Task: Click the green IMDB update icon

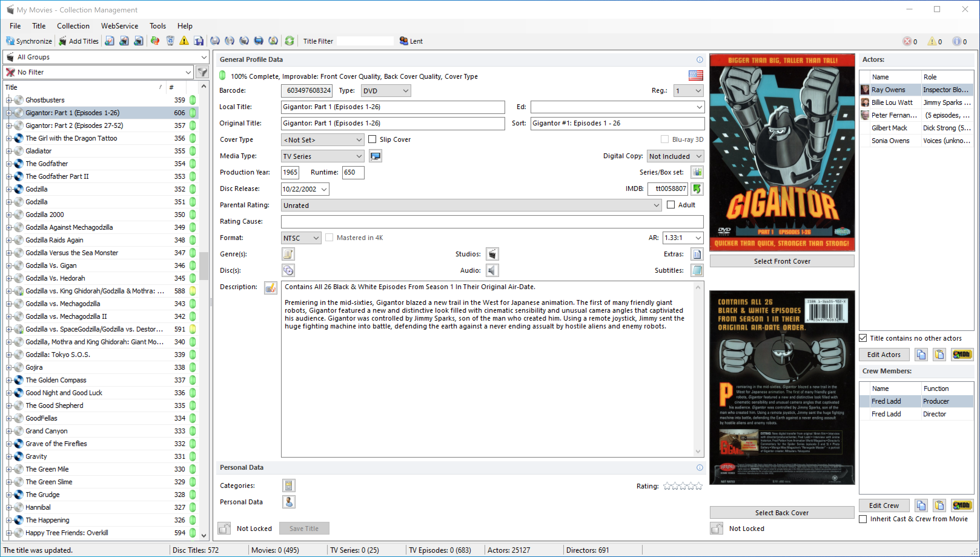Action: coord(697,188)
